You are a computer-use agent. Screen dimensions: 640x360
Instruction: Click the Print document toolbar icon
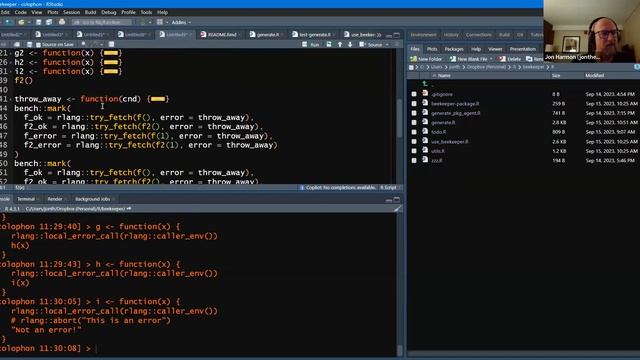click(x=62, y=22)
